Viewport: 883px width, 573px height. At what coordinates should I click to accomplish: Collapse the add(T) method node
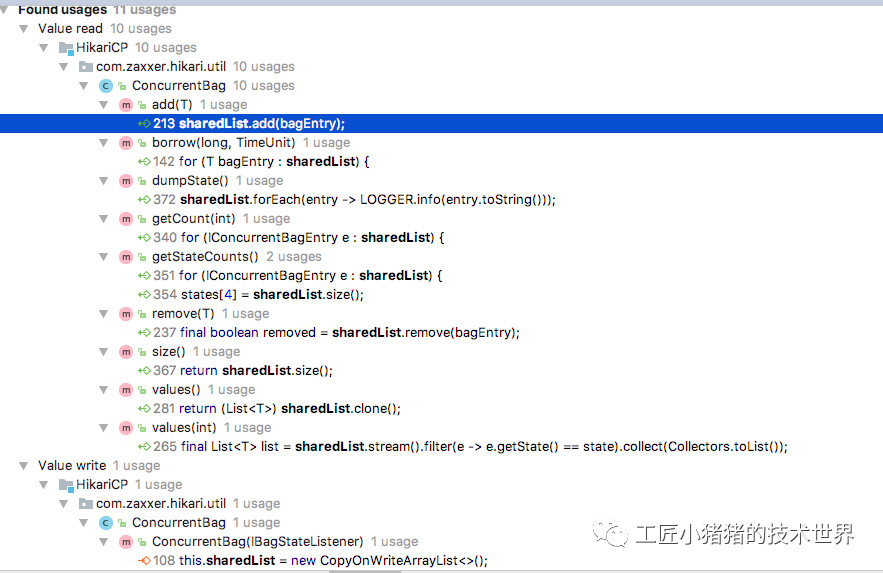tap(104, 105)
